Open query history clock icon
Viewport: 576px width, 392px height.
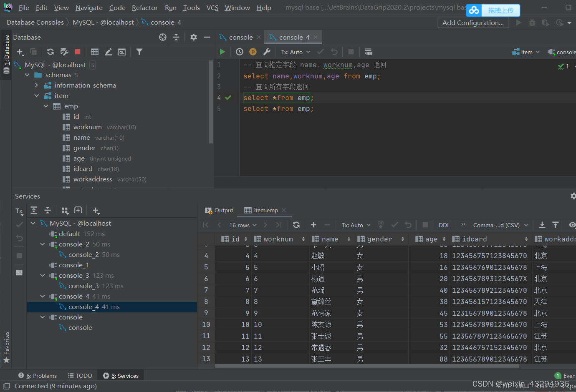pos(240,52)
